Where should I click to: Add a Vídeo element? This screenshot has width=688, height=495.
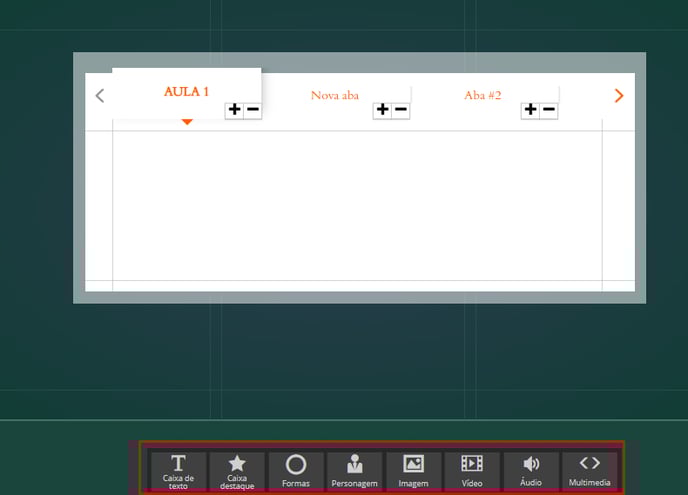click(x=472, y=471)
